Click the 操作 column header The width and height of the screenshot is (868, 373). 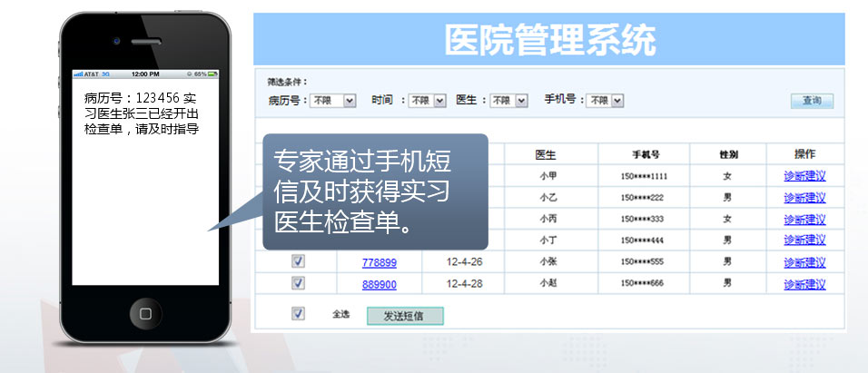(x=804, y=154)
